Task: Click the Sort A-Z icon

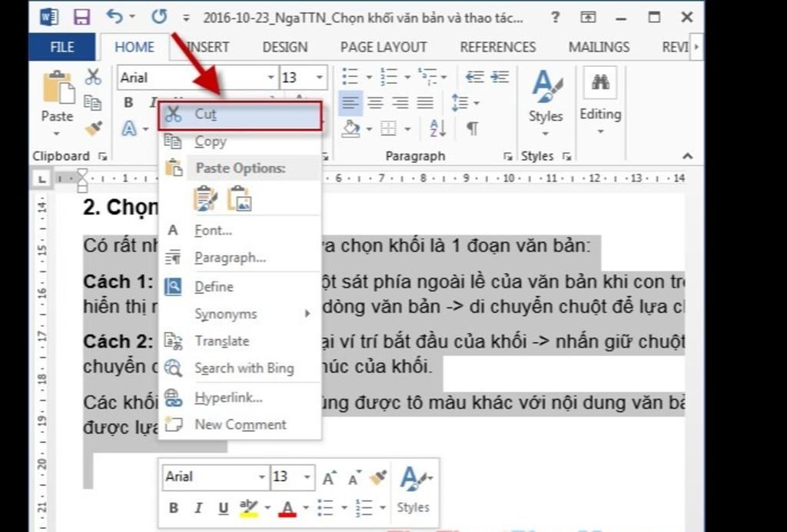Action: coord(437,129)
